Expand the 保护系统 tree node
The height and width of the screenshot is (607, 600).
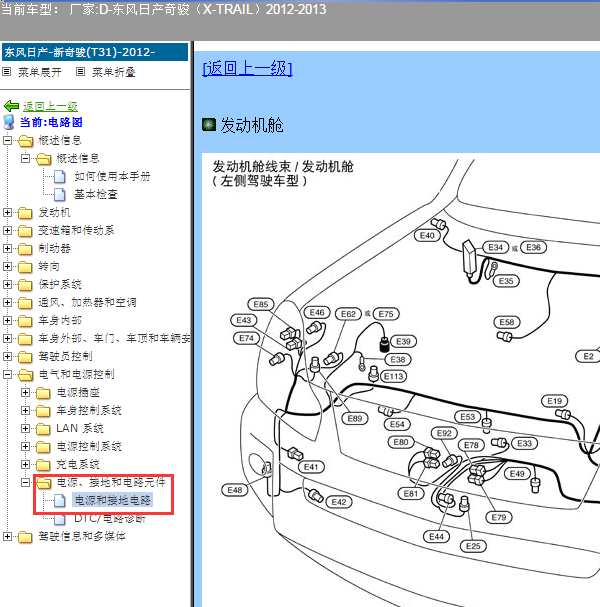[x=7, y=284]
